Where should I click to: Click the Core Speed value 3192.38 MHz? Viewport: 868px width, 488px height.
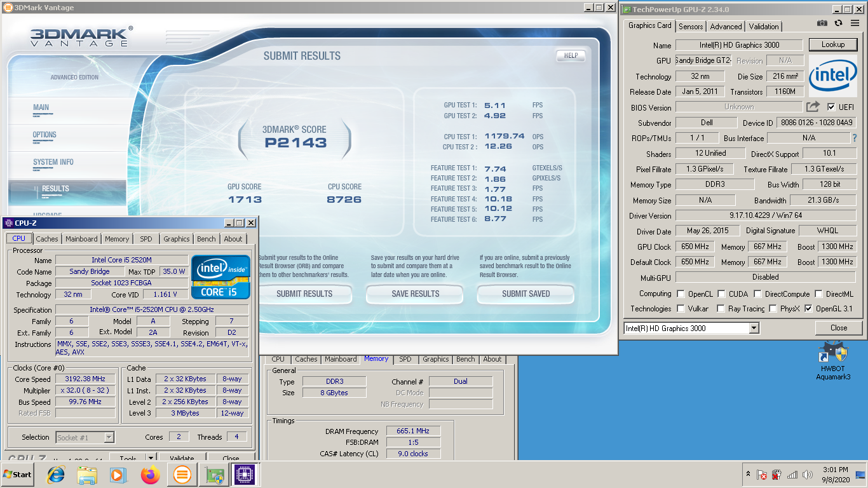pyautogui.click(x=85, y=379)
